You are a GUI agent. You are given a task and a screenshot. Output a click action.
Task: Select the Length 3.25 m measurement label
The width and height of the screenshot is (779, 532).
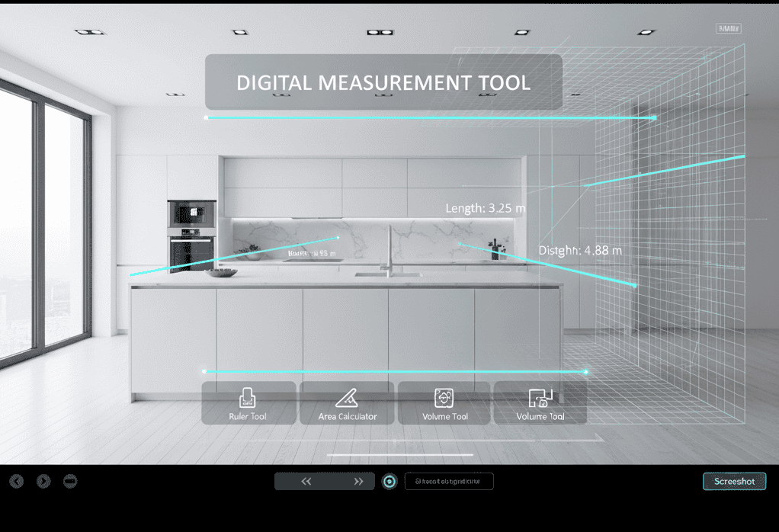(x=486, y=208)
